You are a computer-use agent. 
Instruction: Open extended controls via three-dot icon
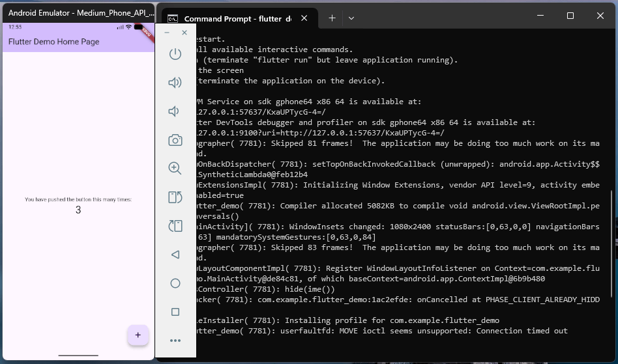coord(175,341)
